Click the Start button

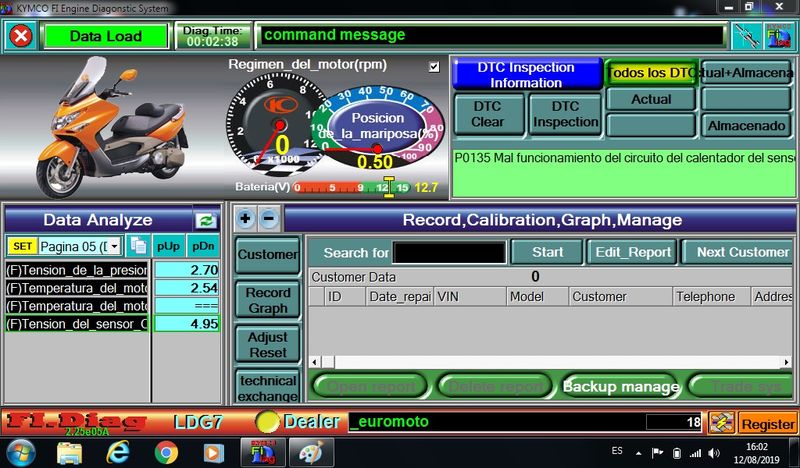pyautogui.click(x=547, y=252)
